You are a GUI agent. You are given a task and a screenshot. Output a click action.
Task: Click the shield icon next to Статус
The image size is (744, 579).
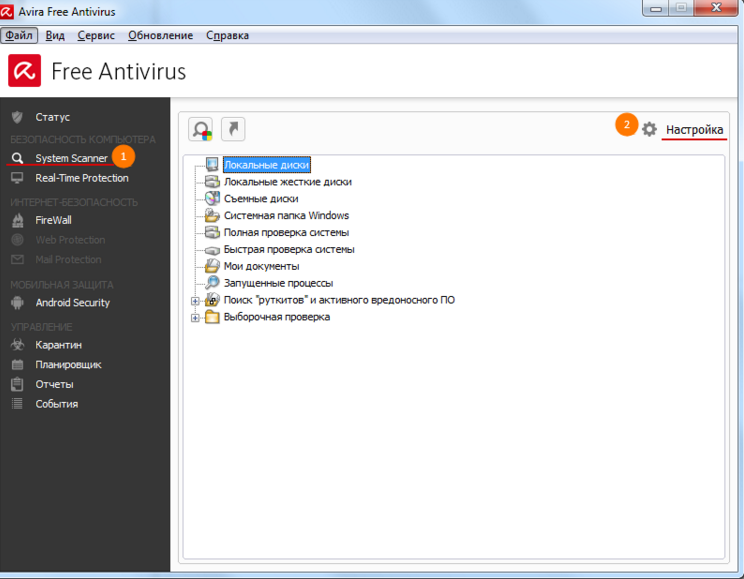18,117
